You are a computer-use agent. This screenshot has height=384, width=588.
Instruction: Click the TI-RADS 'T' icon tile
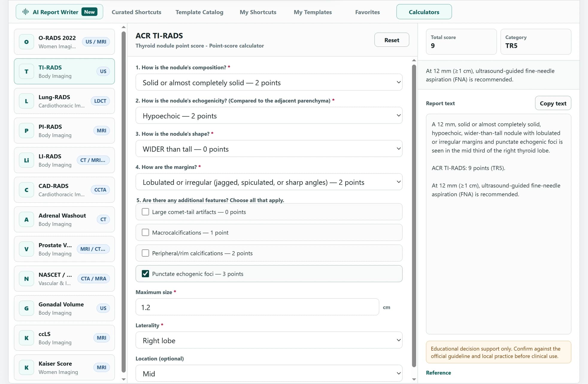point(26,71)
